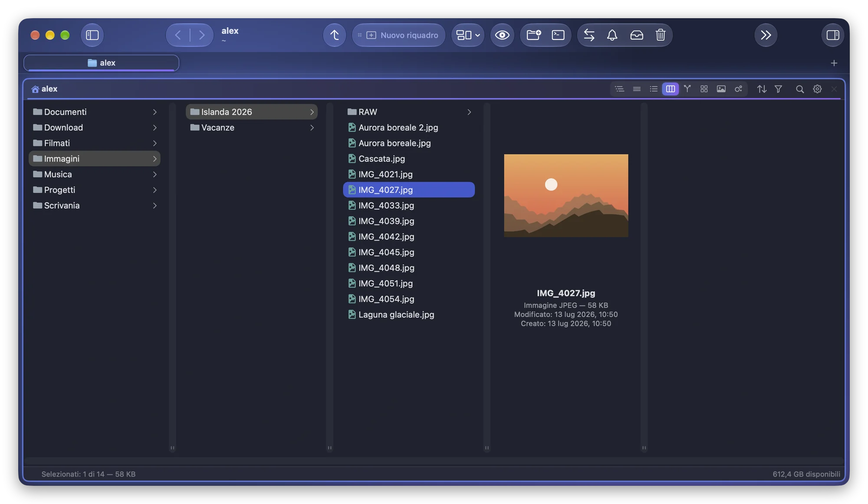
Task: Click the drop tray toolbar icon
Action: tap(637, 35)
